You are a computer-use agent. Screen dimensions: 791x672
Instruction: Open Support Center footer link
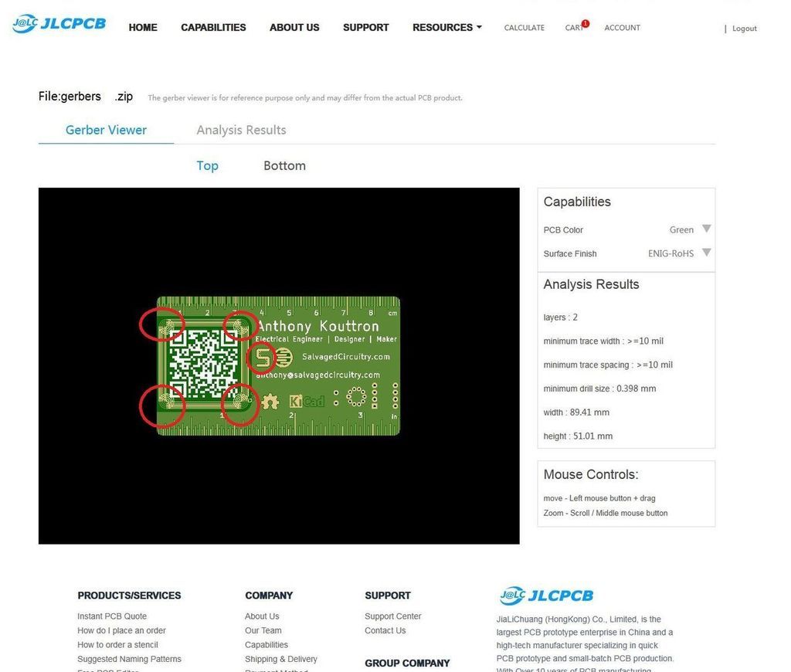(393, 616)
